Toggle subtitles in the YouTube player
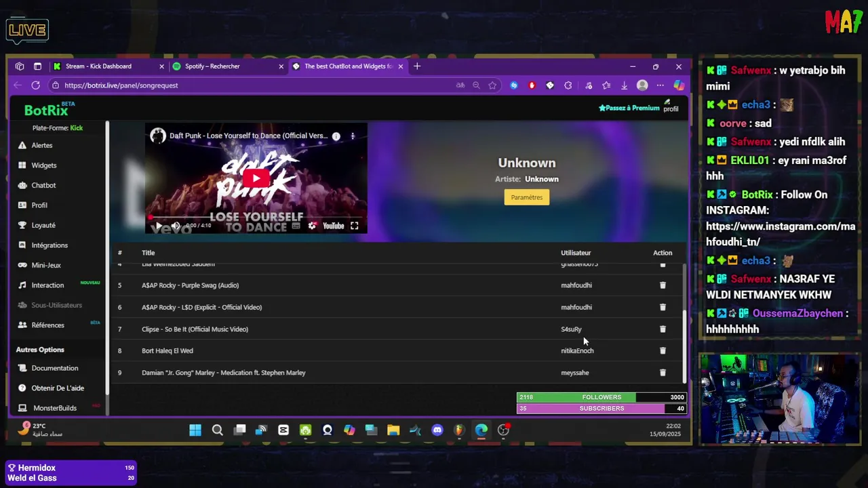868x488 pixels. (296, 226)
